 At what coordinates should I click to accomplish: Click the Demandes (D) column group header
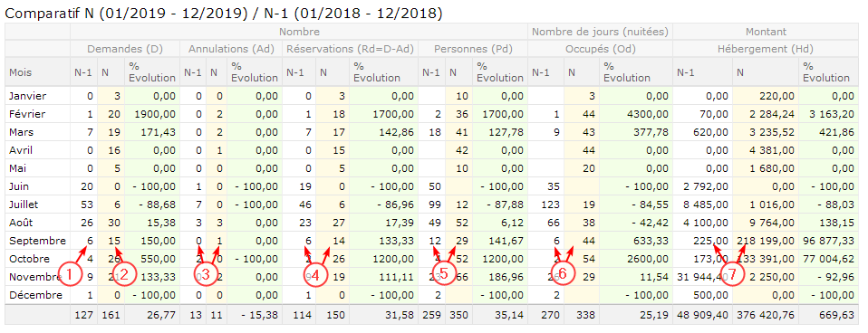[x=125, y=49]
